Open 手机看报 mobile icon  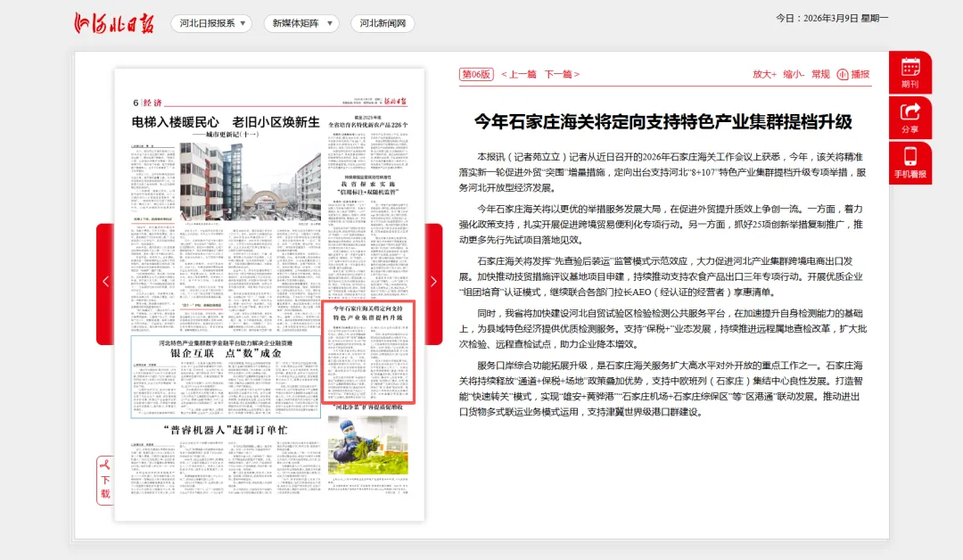[910, 162]
